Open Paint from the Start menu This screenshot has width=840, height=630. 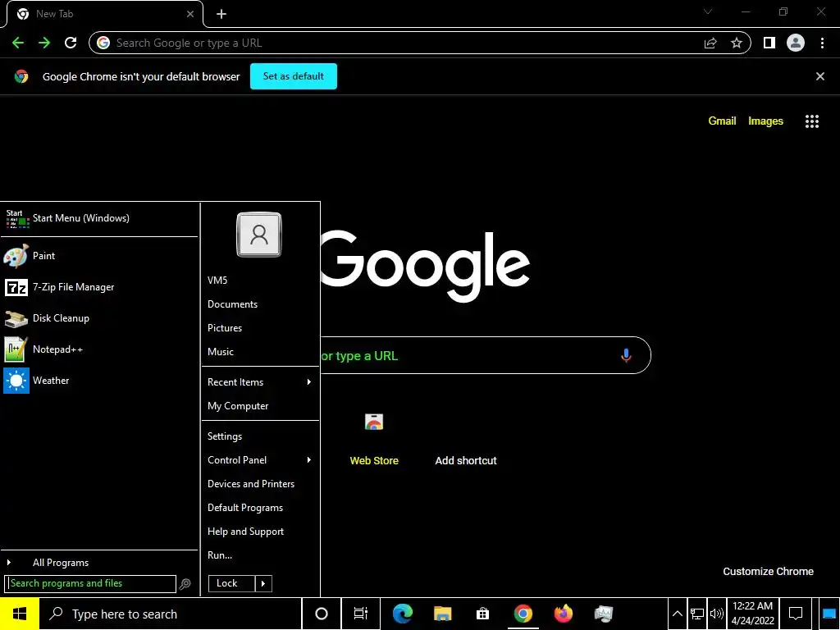[99, 256]
